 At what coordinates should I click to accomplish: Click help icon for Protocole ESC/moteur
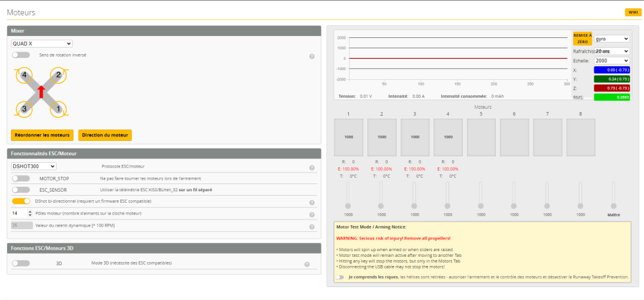tap(312, 167)
